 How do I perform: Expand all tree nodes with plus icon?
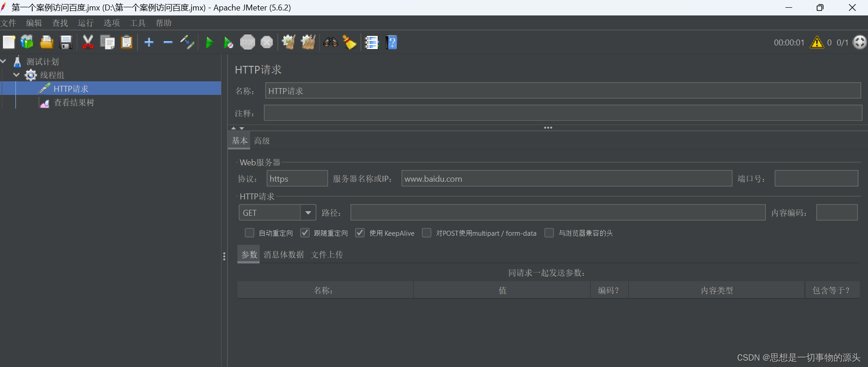click(x=149, y=42)
